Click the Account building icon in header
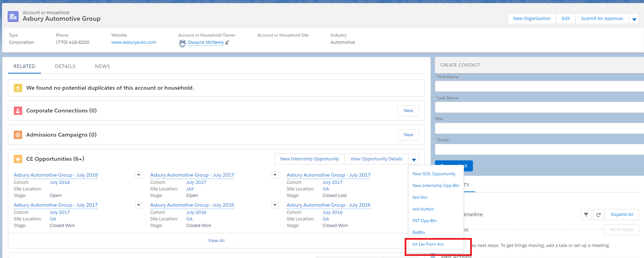This screenshot has height=258, width=644. pyautogui.click(x=13, y=16)
